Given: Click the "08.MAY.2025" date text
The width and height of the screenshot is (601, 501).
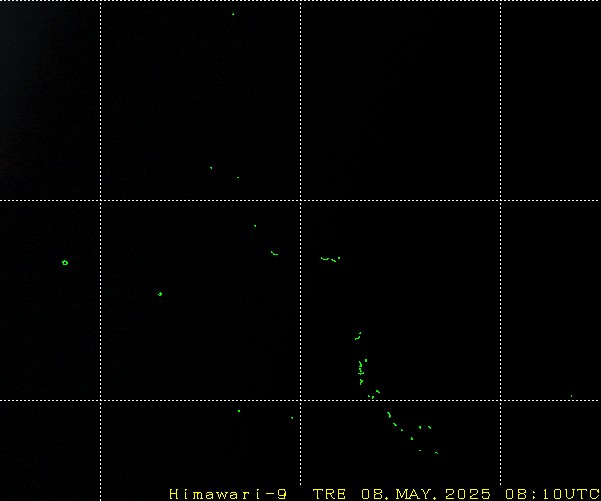Looking at the screenshot, I should tap(426, 494).
